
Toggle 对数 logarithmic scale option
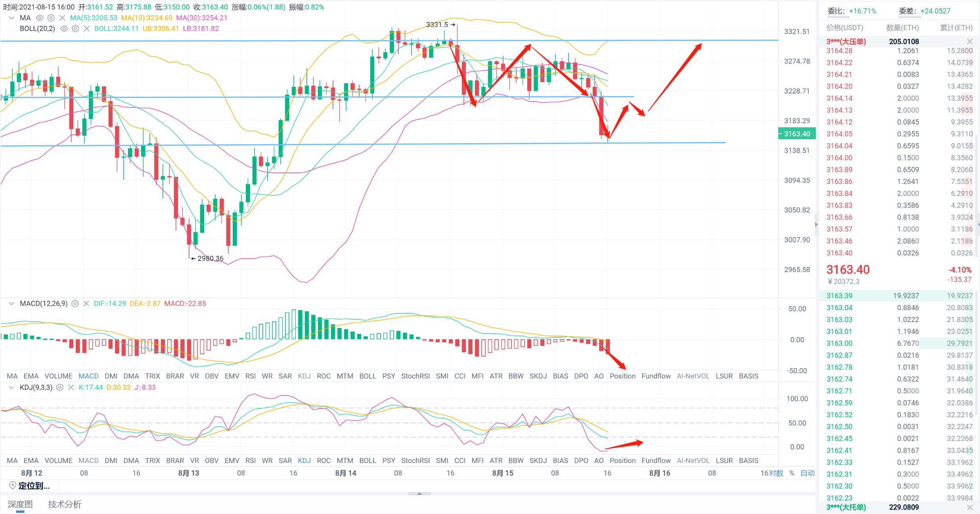tap(776, 473)
